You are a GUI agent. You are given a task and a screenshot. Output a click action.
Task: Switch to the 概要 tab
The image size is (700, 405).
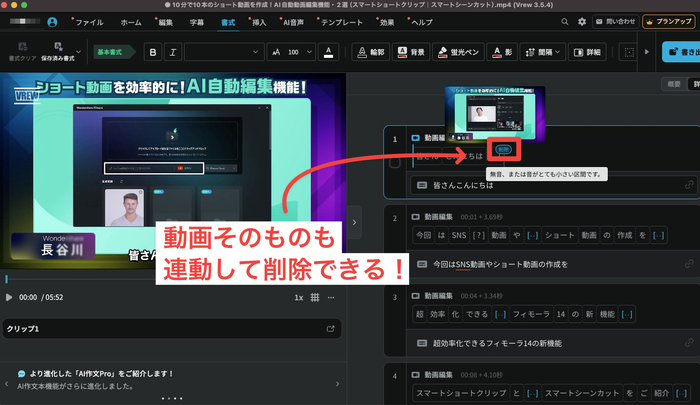(x=674, y=84)
